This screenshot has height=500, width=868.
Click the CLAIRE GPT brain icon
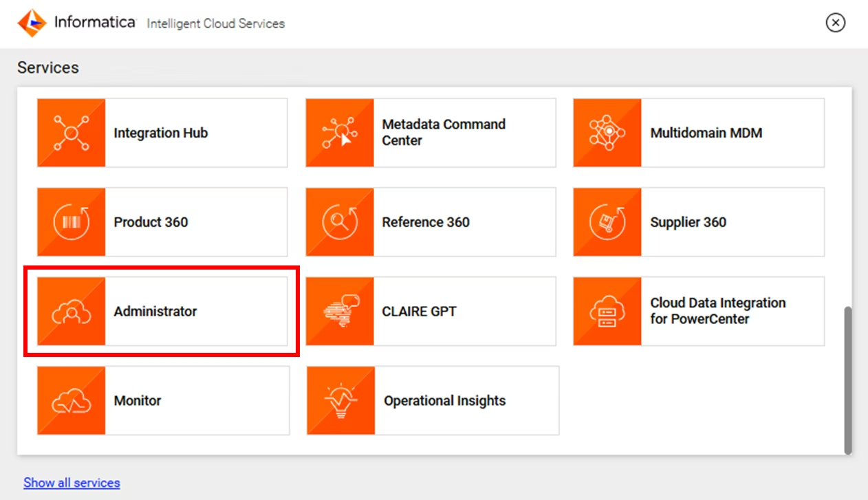tap(340, 312)
